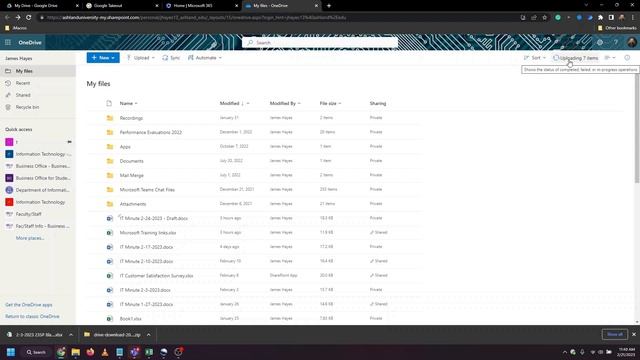Click Return to classic OneDrive link
This screenshot has width=640, height=360.
pyautogui.click(x=32, y=316)
